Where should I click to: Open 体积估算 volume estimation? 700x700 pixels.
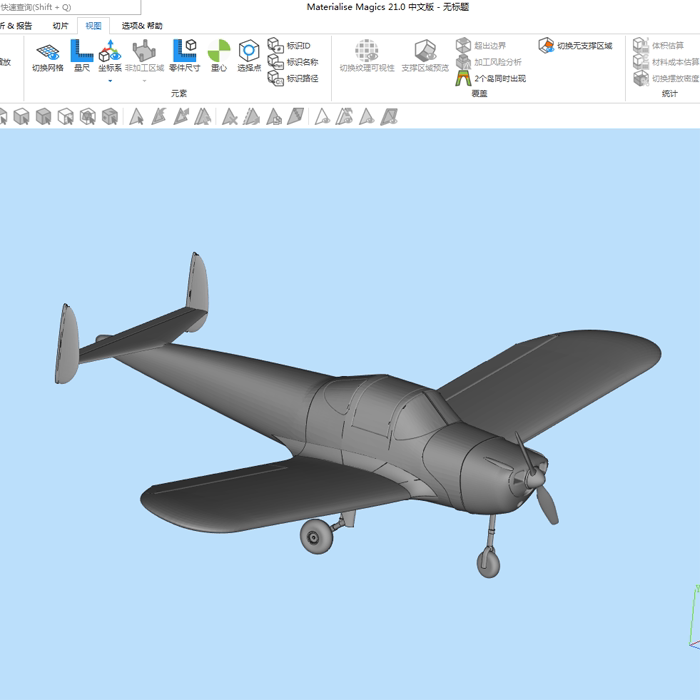(658, 45)
